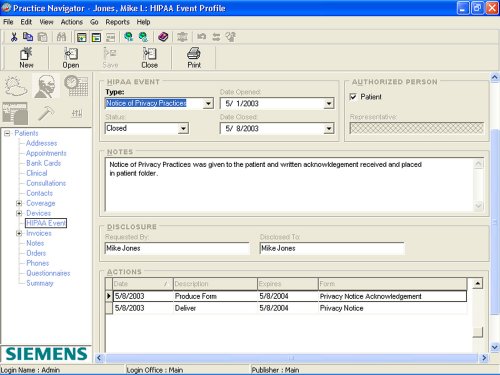Click the Open toolbar button
The image size is (500, 375).
point(71,58)
